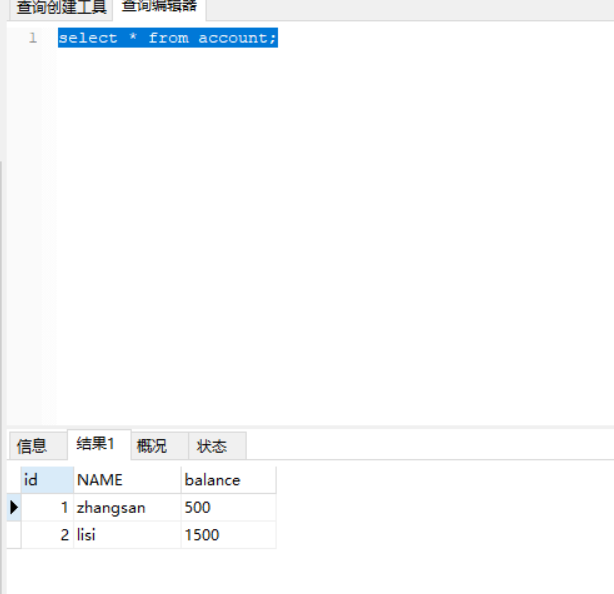Viewport: 614px width, 594px height.
Task: Open the 信息 tab
Action: click(32, 446)
